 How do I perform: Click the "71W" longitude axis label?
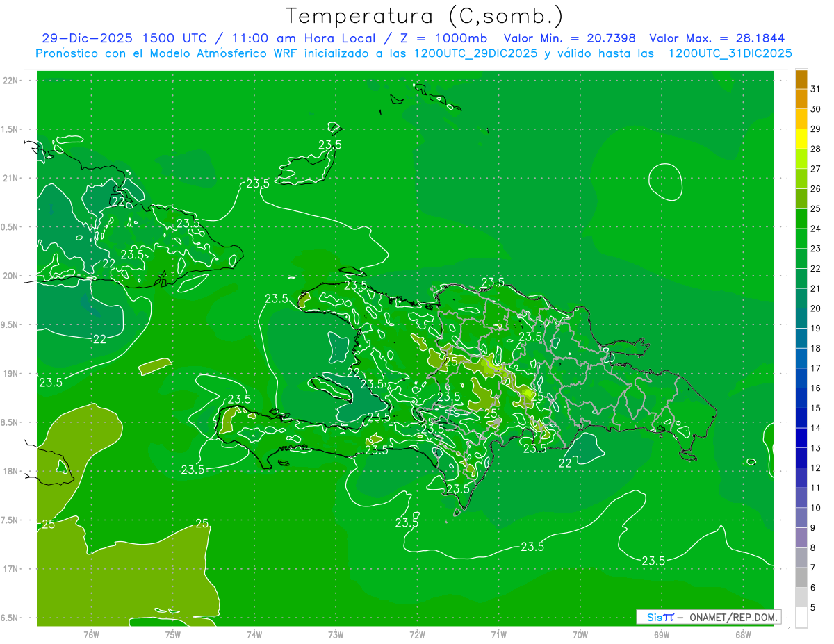tap(498, 634)
